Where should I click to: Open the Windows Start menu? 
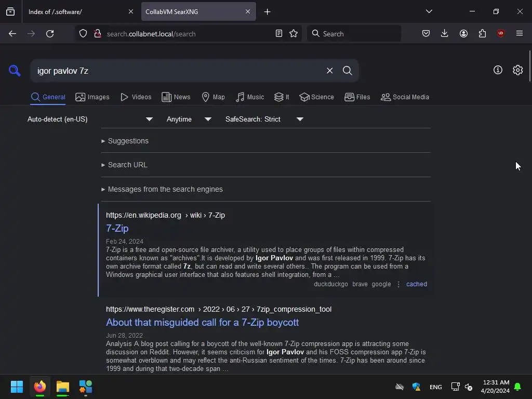(x=17, y=387)
